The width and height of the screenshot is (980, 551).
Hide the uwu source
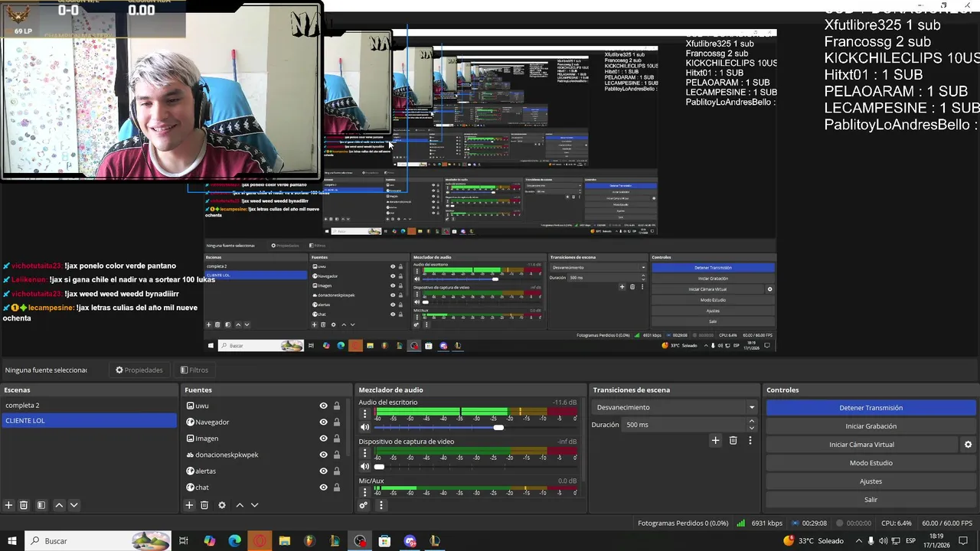[323, 406]
